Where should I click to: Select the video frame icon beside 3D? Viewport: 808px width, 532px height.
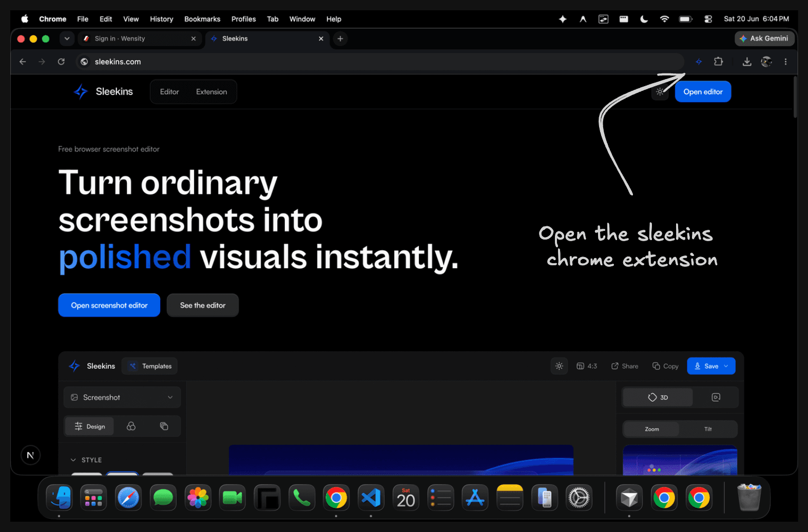point(716,397)
